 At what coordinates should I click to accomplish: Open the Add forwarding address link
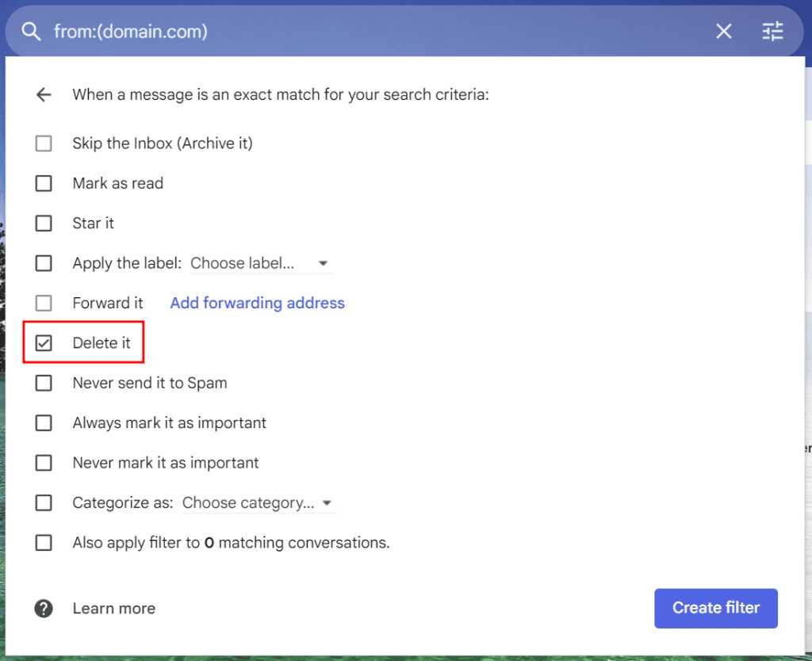tap(257, 303)
